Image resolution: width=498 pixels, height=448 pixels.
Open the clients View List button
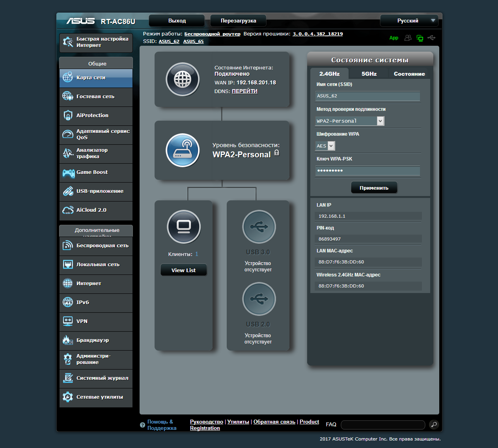[x=183, y=270]
